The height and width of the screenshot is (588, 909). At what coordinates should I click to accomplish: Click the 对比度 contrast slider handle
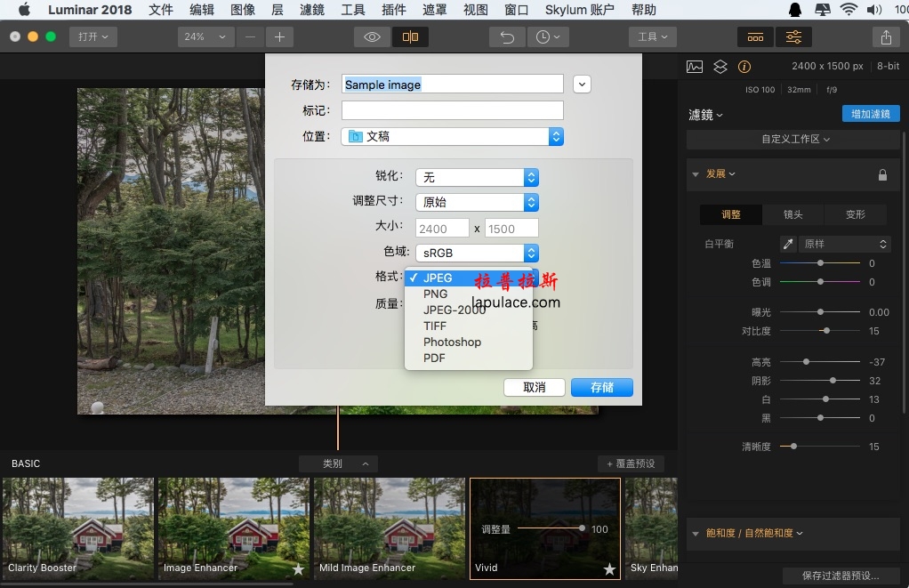click(x=826, y=331)
